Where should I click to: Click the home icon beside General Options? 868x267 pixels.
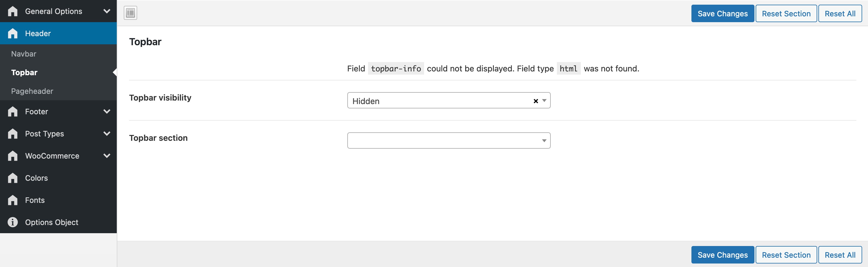tap(13, 11)
